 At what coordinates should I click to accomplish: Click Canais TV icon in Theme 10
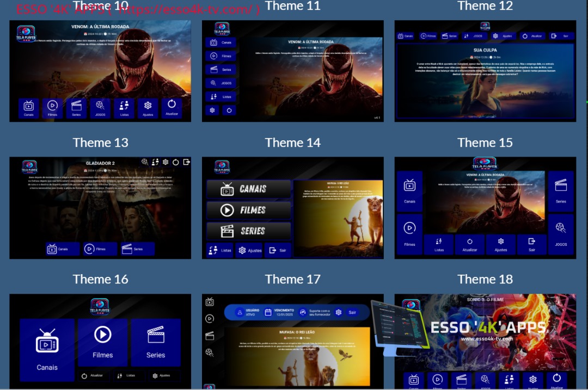pyautogui.click(x=29, y=108)
